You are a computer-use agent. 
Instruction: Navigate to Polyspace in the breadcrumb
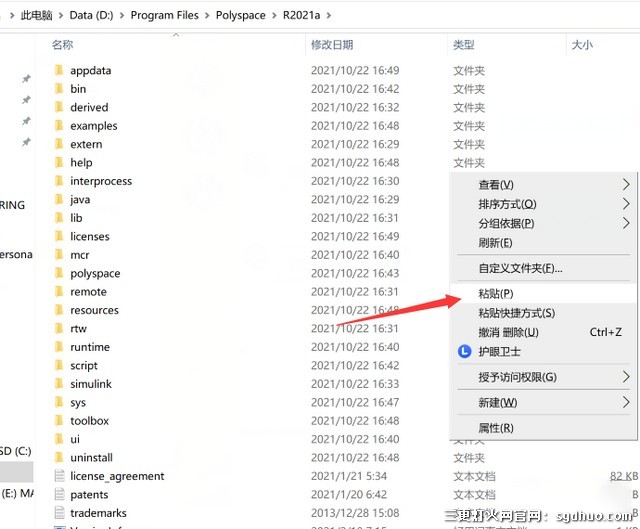[x=241, y=16]
